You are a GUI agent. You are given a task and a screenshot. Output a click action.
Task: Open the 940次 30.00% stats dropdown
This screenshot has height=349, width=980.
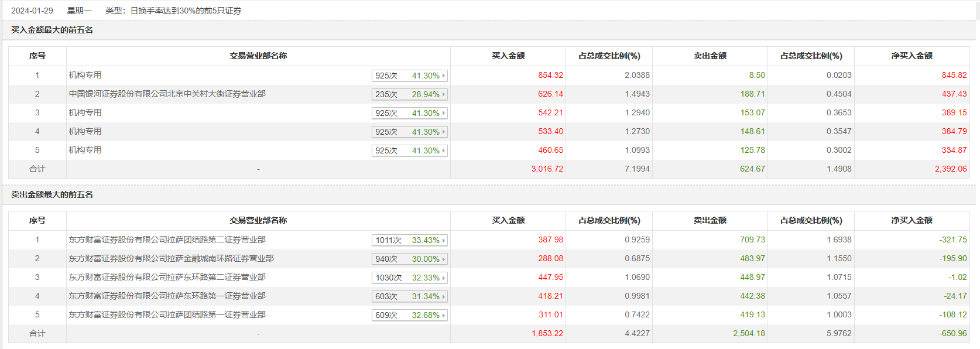444,259
